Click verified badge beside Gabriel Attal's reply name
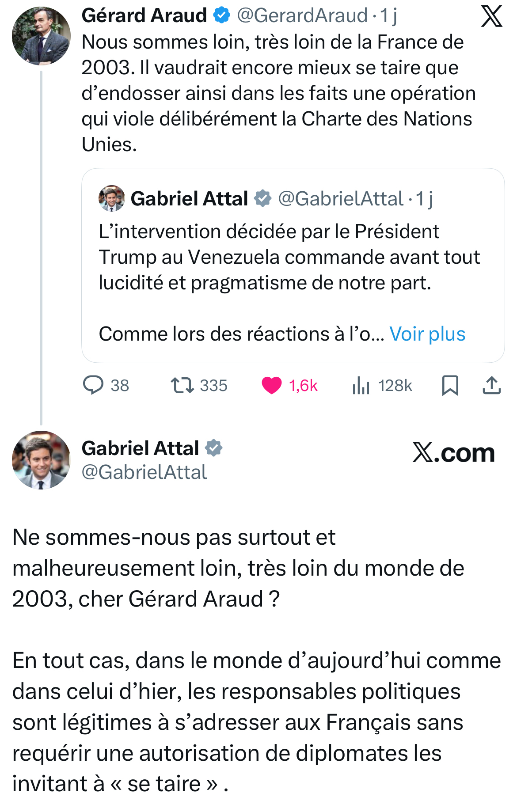This screenshot has width=517, height=812. pos(214,448)
